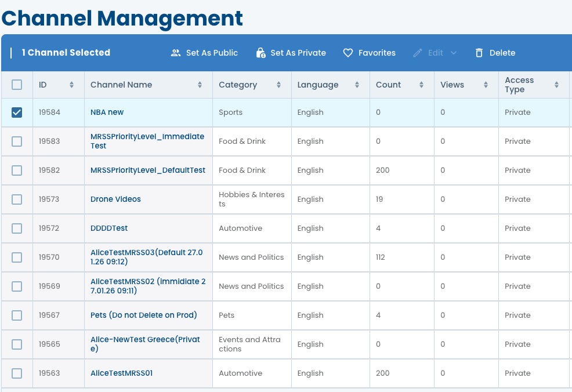Click the Delete trash can icon

(x=479, y=53)
